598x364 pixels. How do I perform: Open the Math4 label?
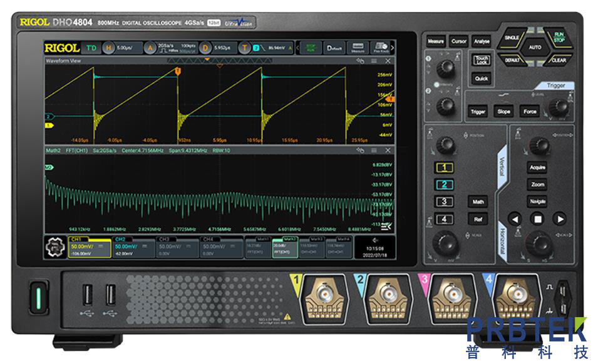343,239
